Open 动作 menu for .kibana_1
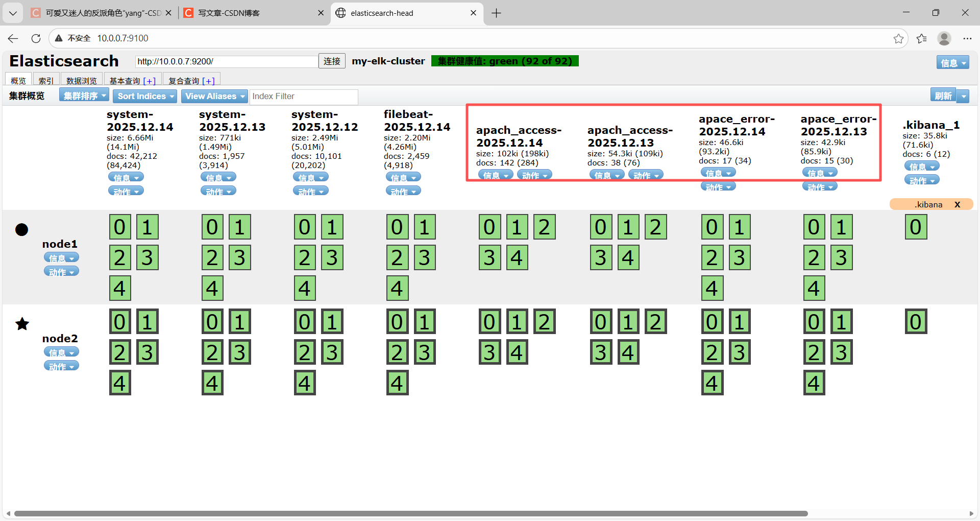 (x=922, y=180)
